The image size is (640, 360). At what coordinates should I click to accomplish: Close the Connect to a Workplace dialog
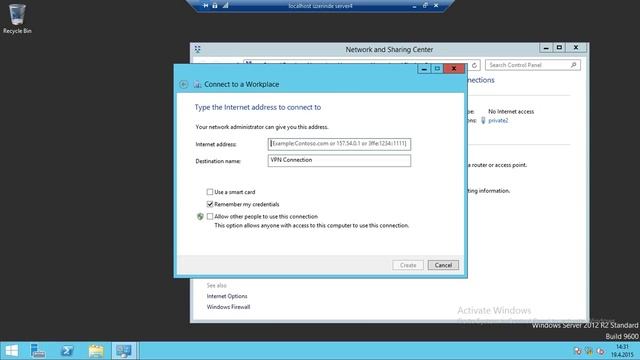tap(454, 69)
